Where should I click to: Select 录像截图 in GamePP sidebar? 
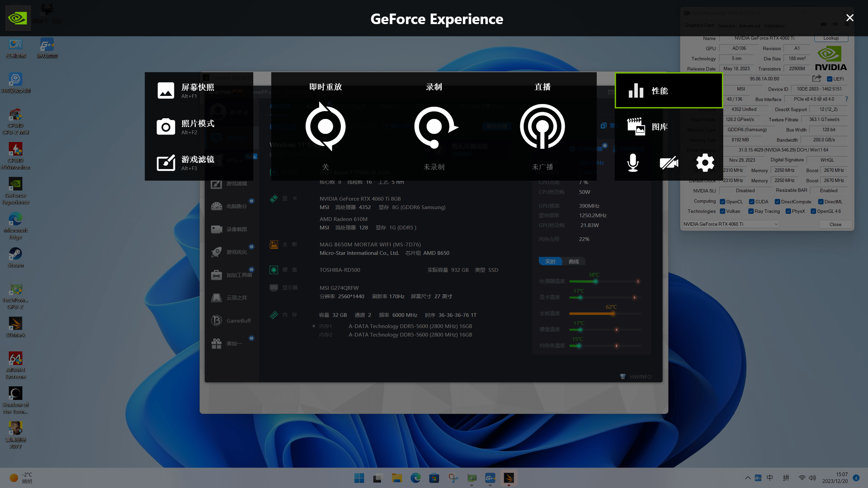tap(232, 229)
